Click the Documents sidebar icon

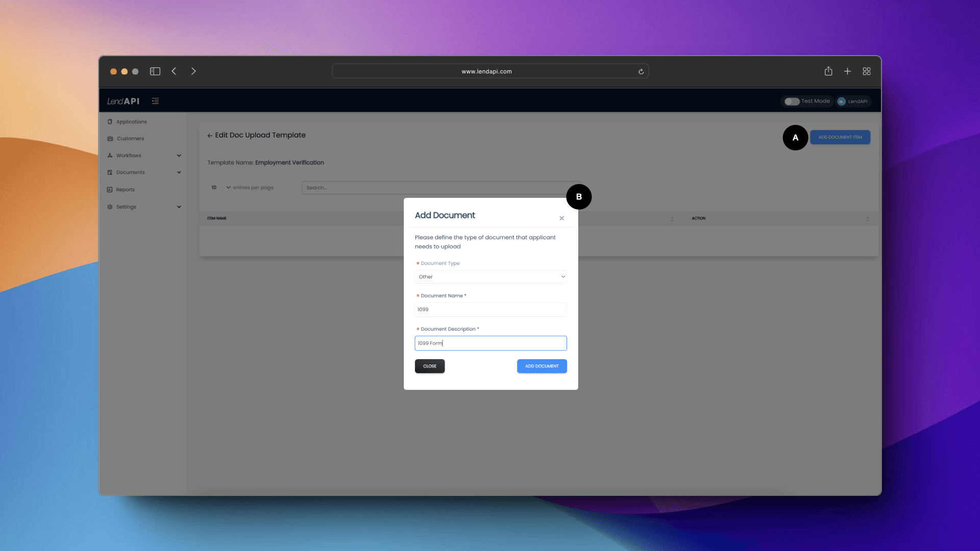109,172
